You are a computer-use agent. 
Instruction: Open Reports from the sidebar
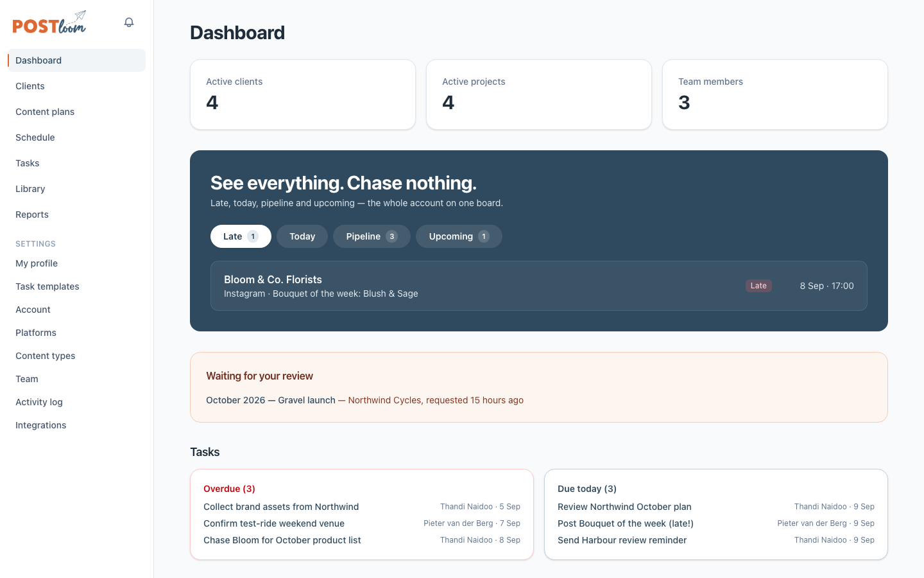point(77,215)
